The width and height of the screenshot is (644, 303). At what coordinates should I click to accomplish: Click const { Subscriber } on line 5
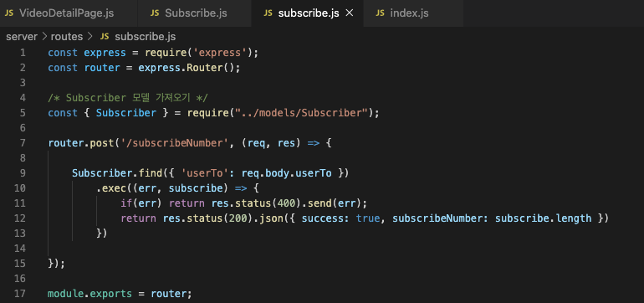(x=108, y=113)
